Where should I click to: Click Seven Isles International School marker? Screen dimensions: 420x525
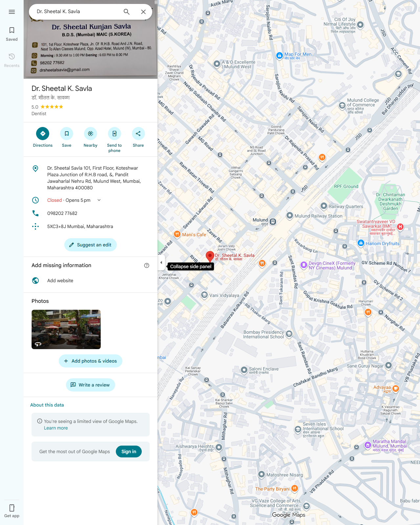(298, 429)
